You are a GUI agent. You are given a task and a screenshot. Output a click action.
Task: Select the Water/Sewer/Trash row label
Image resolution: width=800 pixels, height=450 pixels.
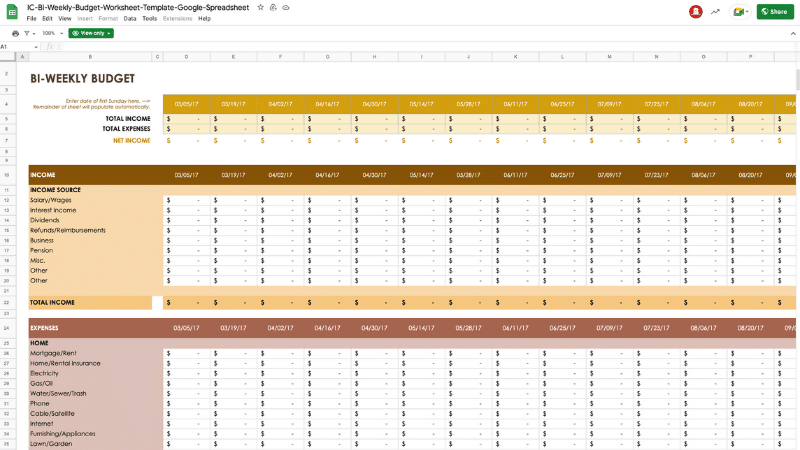[x=58, y=393]
